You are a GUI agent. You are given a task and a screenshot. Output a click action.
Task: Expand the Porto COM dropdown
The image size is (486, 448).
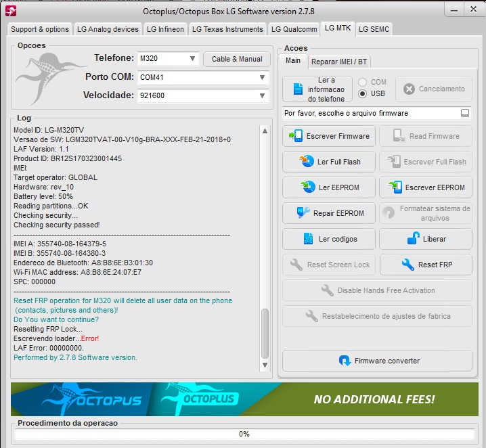click(x=263, y=77)
